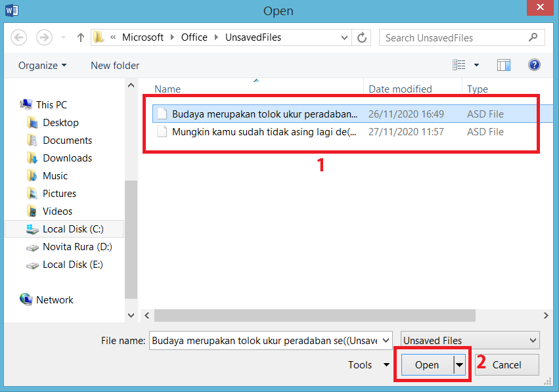559x392 pixels.
Task: Click the Mungkin file's document icon
Action: pyautogui.click(x=162, y=131)
